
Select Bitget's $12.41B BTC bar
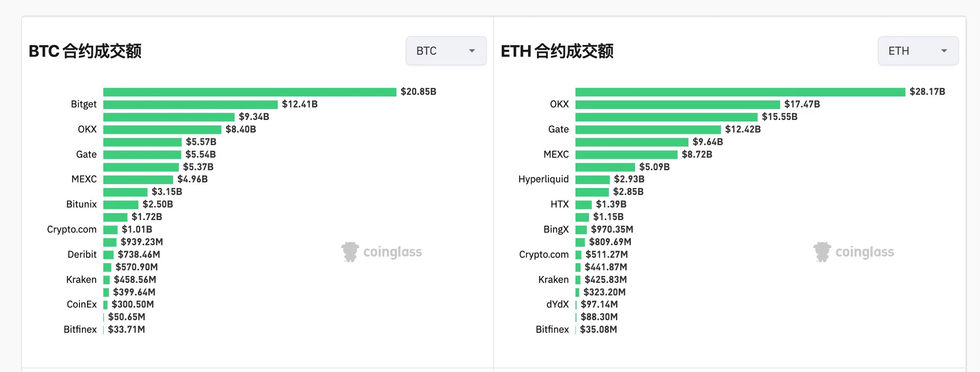(x=190, y=104)
